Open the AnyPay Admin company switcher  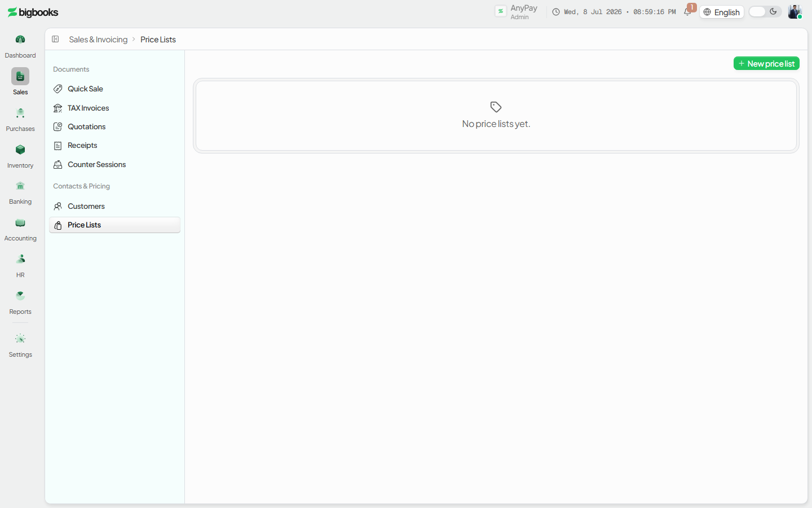[x=517, y=12]
